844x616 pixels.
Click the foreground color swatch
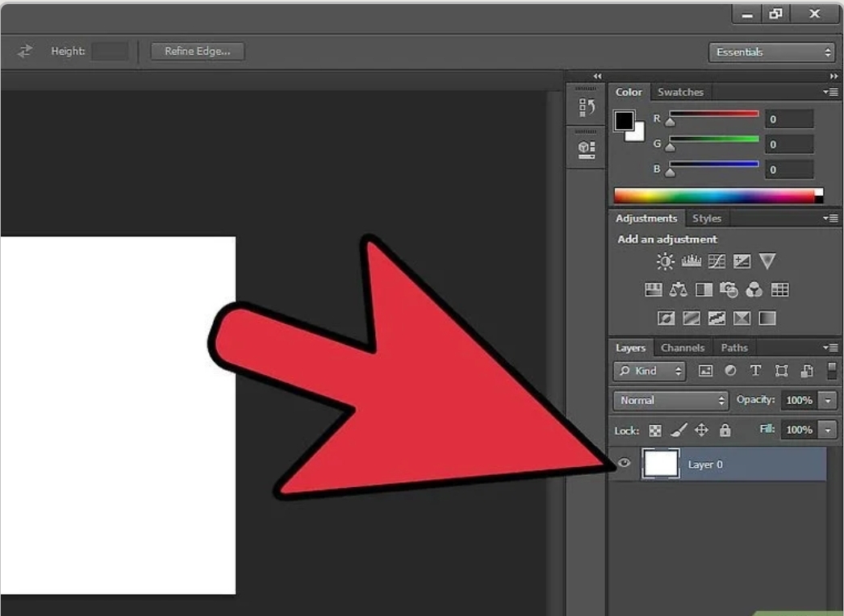coord(625,120)
